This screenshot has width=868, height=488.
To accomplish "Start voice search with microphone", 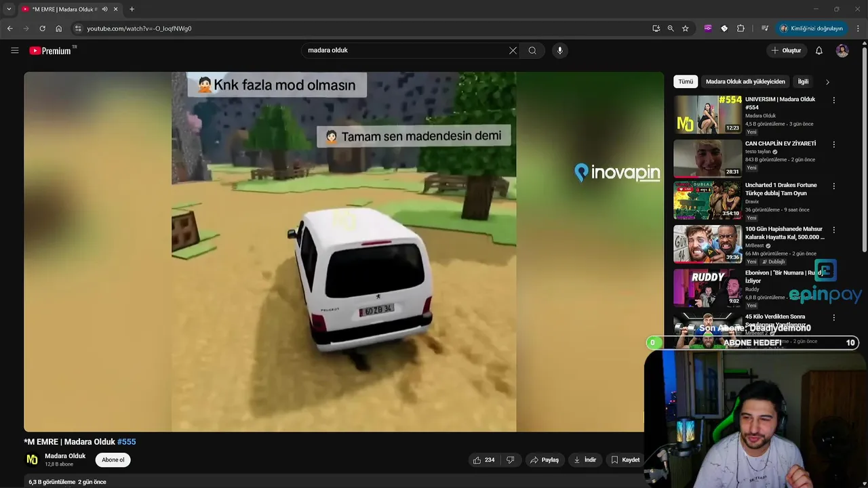I will 559,50.
